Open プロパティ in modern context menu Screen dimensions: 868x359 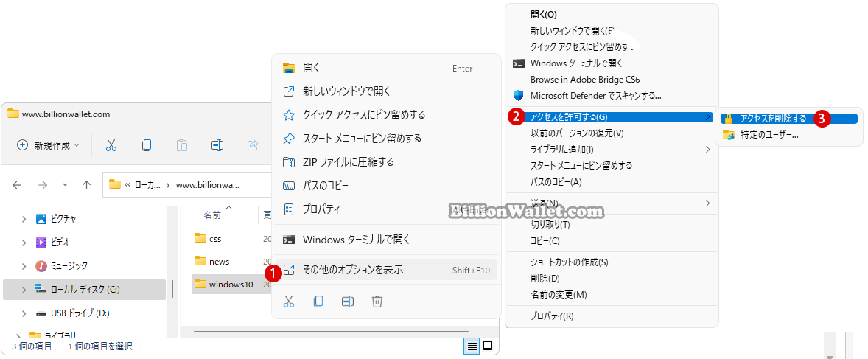386,209
